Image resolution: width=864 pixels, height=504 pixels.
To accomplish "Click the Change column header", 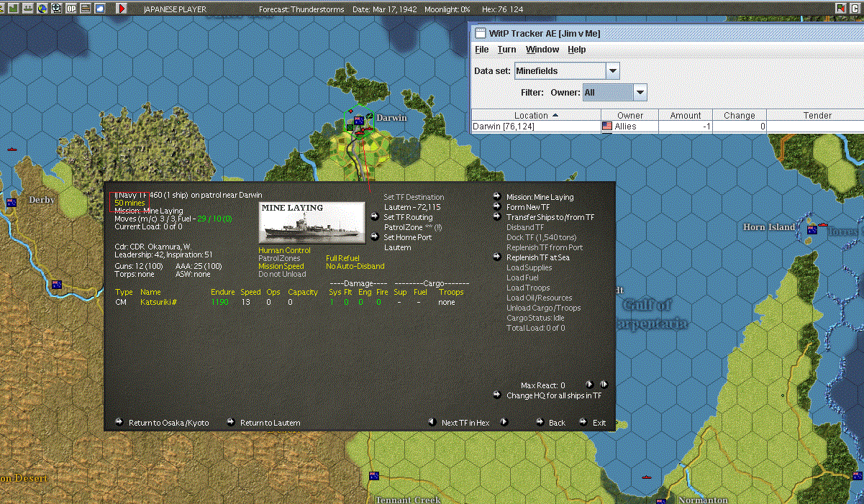I will pyautogui.click(x=740, y=115).
